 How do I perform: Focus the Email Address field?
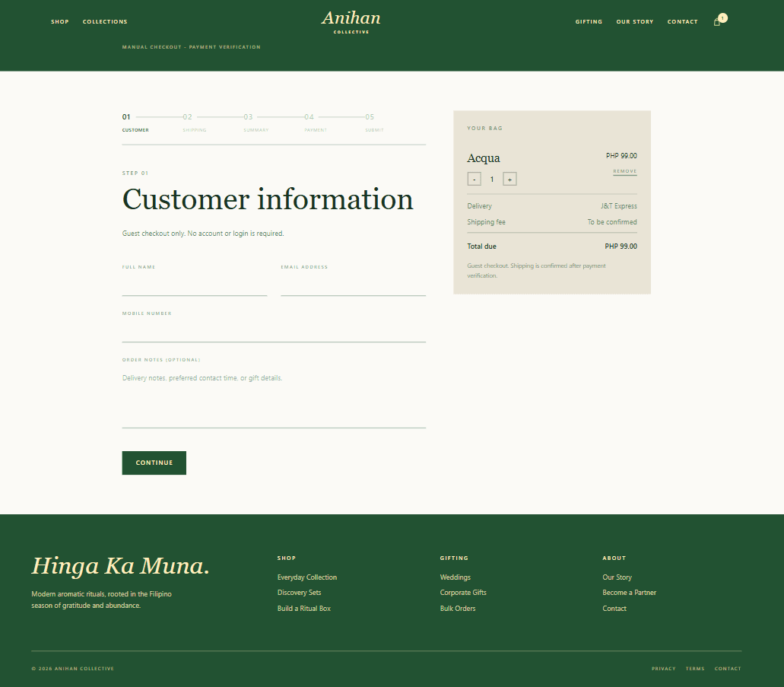tap(353, 286)
